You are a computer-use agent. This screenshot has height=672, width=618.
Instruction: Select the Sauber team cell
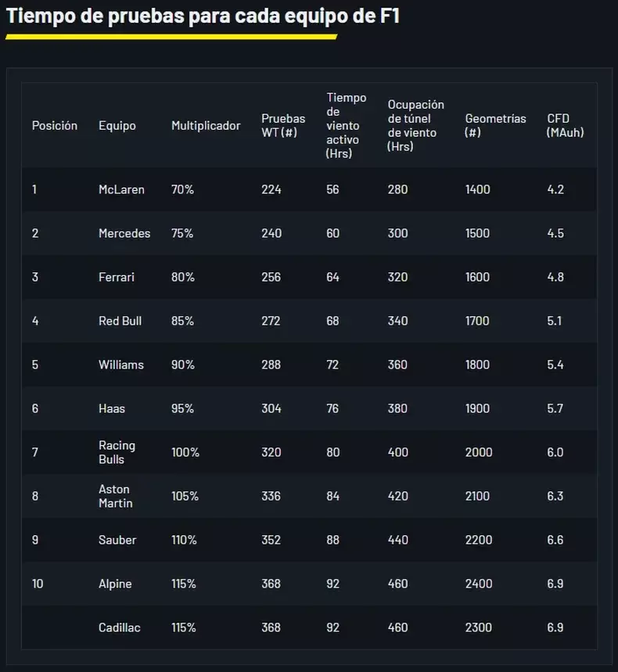point(117,540)
